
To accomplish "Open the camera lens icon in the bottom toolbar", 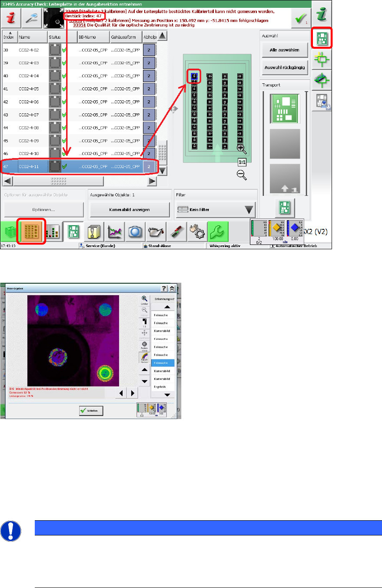I will tap(135, 231).
